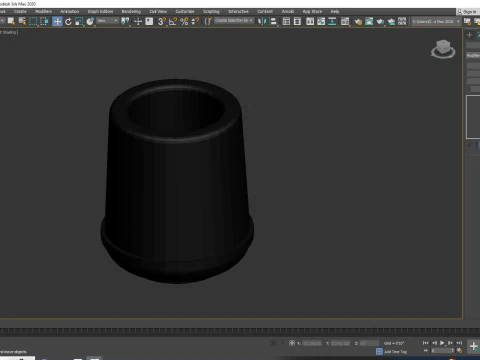
Task: Toggle Angle Snap
Action: pyautogui.click(x=173, y=22)
